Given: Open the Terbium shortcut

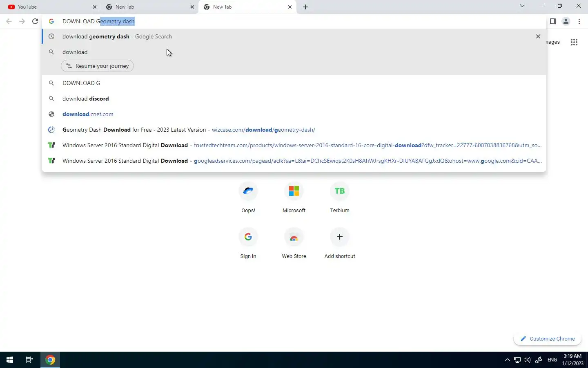Looking at the screenshot, I should click(x=340, y=197).
